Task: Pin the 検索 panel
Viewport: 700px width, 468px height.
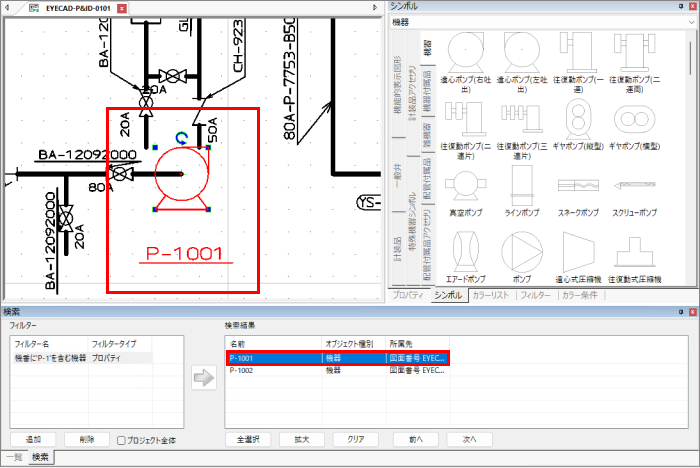Action: pos(680,312)
